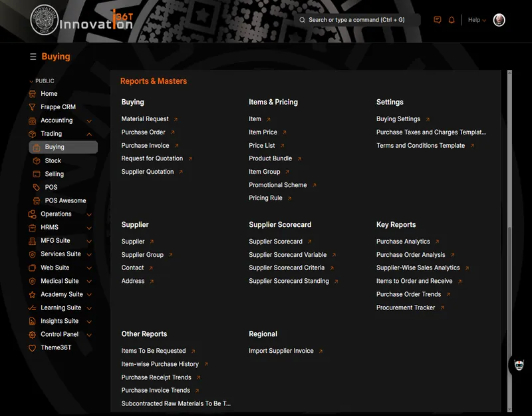Open the chatbot robot assistant icon
This screenshot has height=416, width=532.
pyautogui.click(x=519, y=365)
